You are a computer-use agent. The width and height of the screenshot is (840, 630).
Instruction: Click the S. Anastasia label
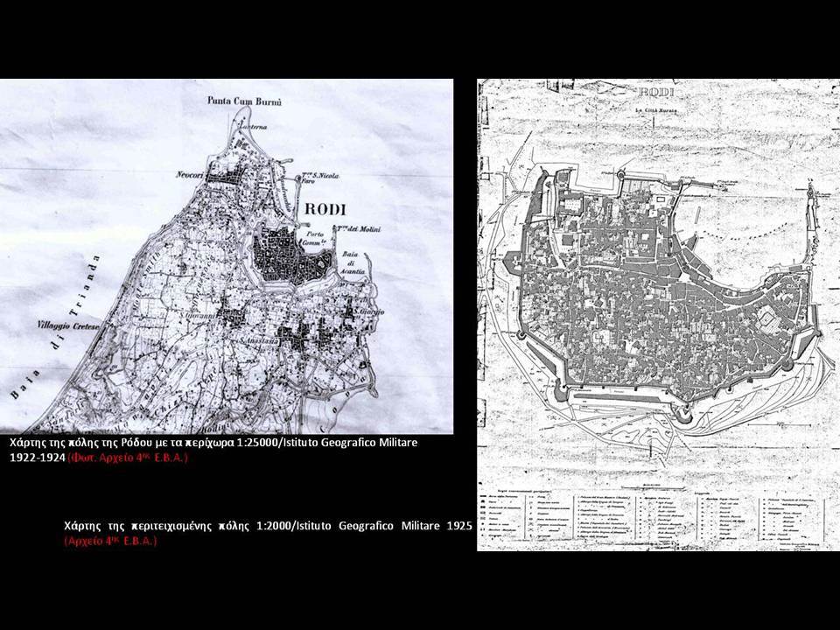(x=259, y=340)
